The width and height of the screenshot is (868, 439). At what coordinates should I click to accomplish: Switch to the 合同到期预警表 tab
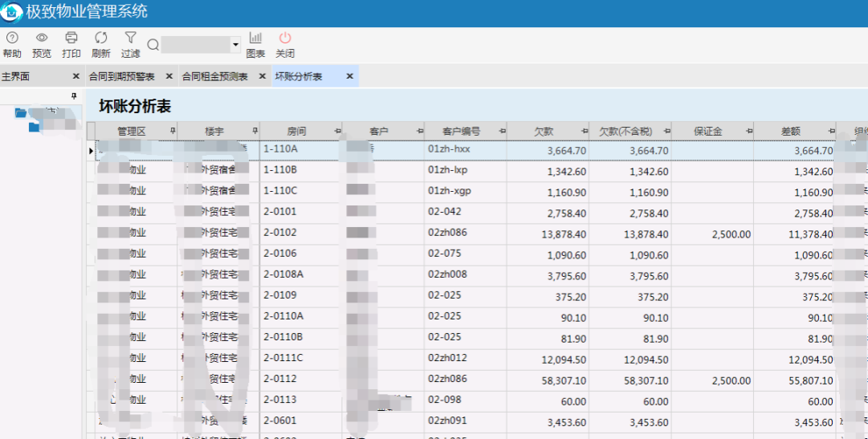(122, 76)
